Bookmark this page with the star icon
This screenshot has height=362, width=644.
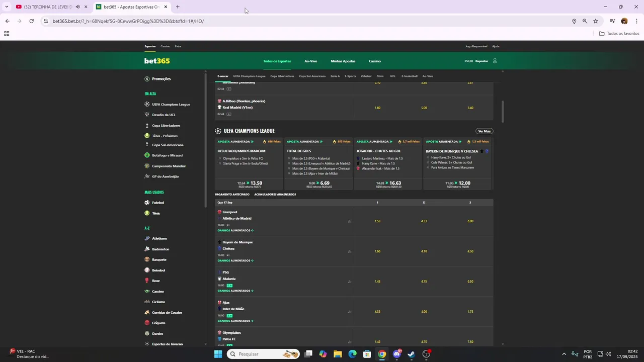click(596, 21)
